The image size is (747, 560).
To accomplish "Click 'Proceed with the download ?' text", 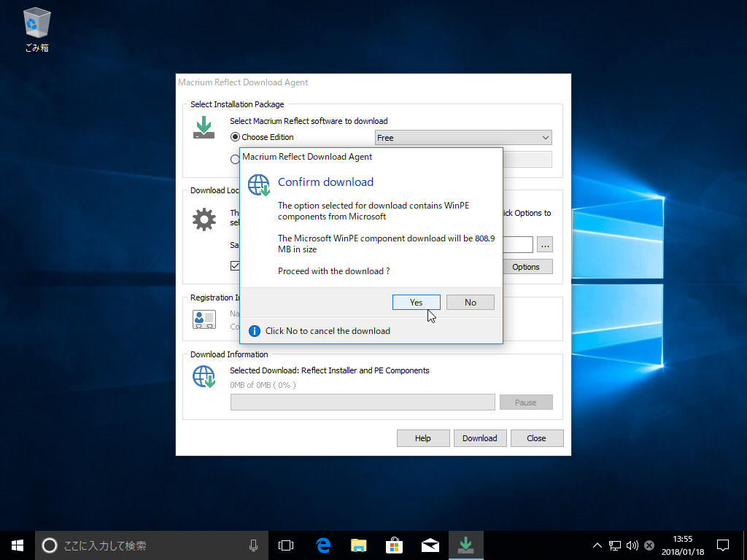I will 333,271.
